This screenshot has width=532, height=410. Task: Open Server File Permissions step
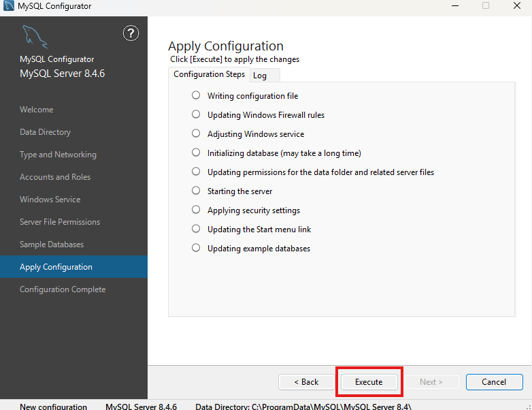(x=60, y=222)
